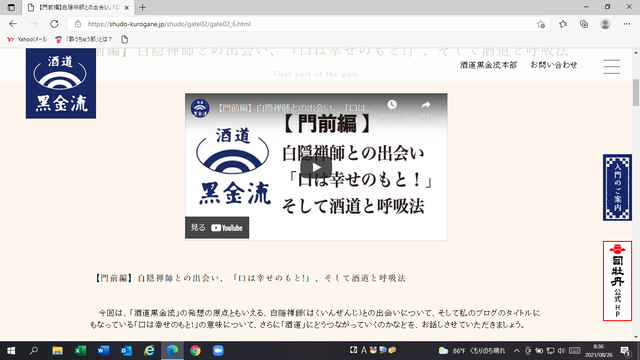Viewport: 640px width, 360px height.
Task: Launch Zoom from the taskbar
Action: (218, 351)
